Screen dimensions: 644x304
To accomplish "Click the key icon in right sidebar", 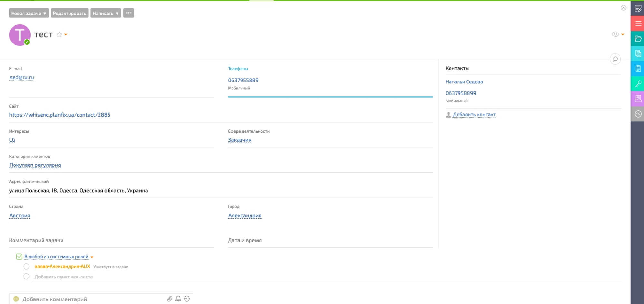I will pyautogui.click(x=638, y=84).
